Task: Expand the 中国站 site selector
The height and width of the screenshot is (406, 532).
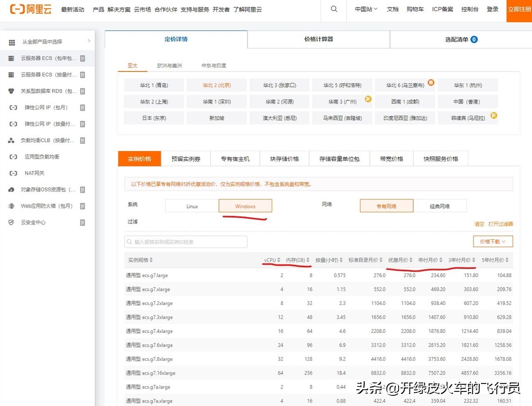Action: click(x=365, y=9)
